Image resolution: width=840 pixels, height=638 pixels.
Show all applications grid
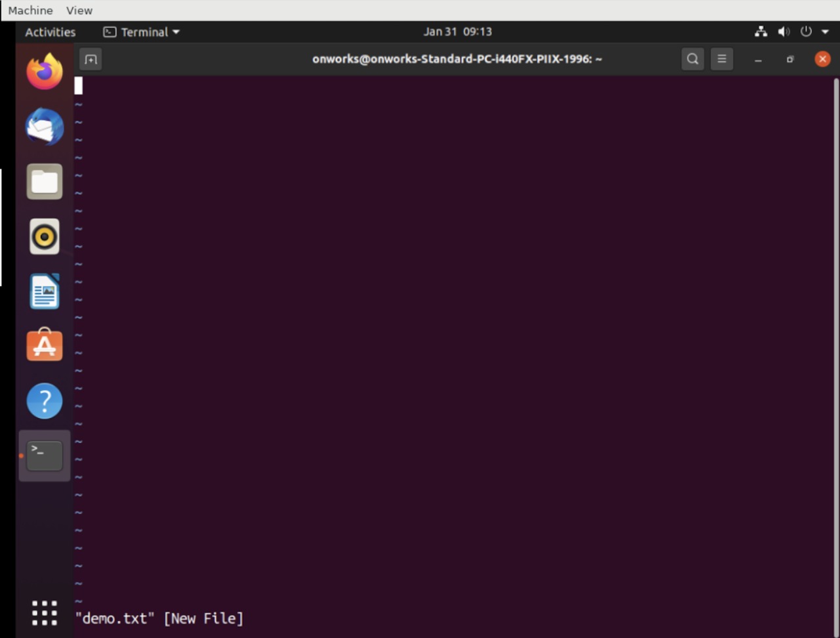coord(45,613)
